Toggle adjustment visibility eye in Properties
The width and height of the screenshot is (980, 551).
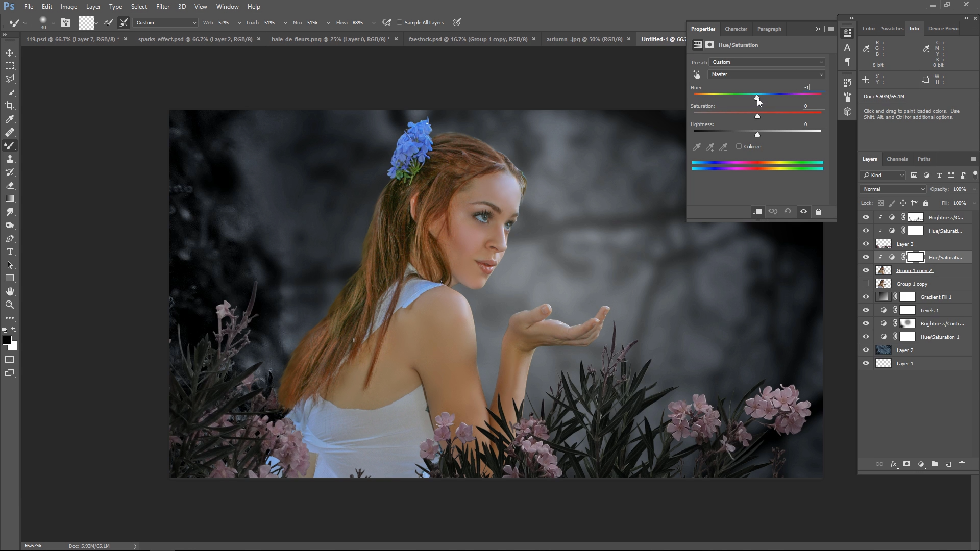(x=803, y=212)
